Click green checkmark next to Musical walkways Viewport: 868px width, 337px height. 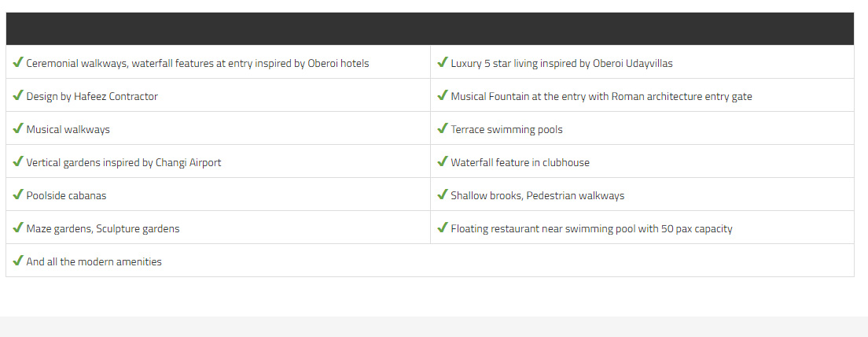[18, 128]
